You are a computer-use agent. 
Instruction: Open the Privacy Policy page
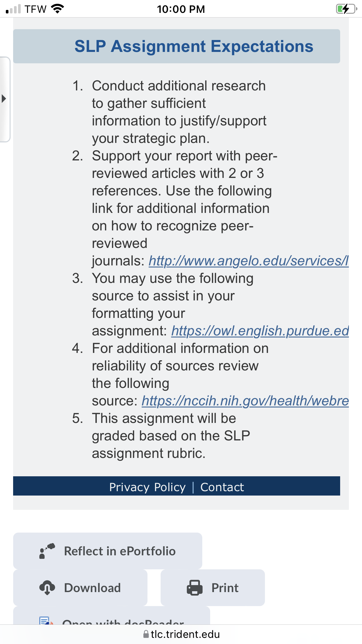[147, 487]
